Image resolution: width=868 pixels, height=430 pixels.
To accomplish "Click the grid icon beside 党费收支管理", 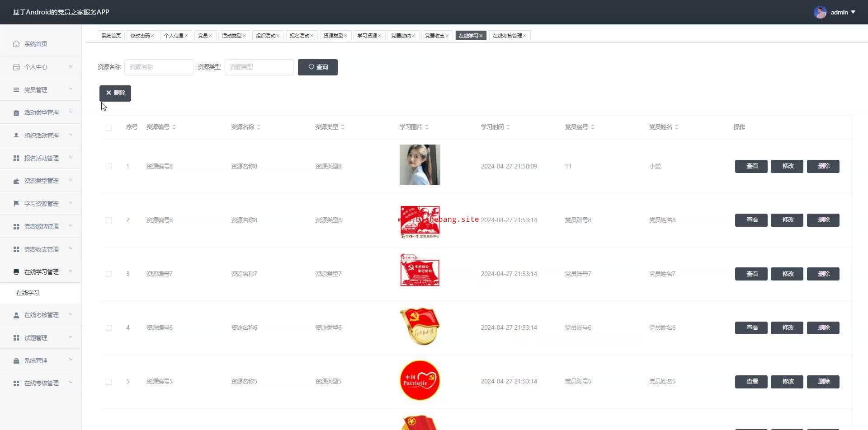I will (x=16, y=249).
